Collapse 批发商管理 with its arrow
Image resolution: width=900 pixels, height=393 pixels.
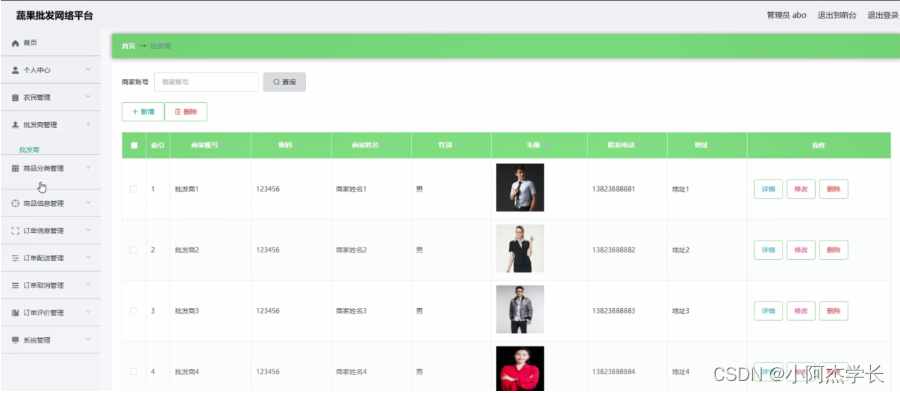(88, 124)
